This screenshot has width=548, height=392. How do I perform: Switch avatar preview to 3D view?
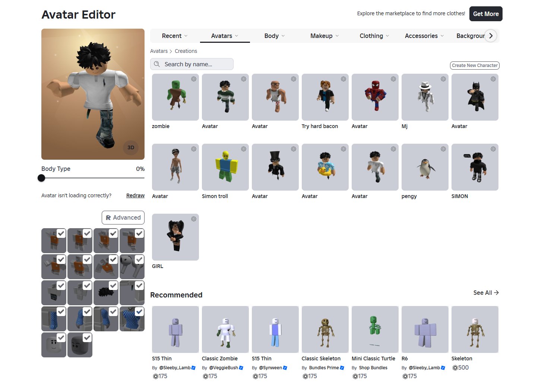tap(131, 147)
